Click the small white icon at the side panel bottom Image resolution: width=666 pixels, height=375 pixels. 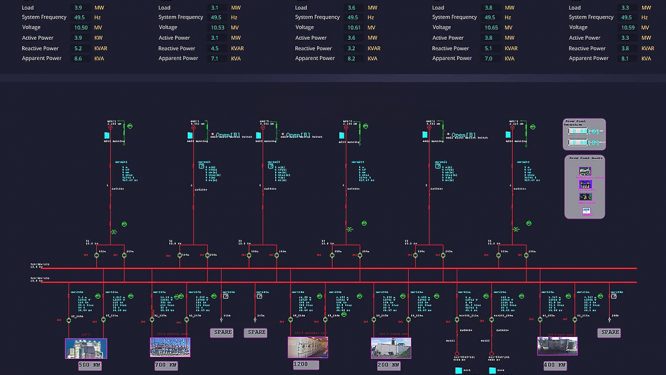(586, 211)
